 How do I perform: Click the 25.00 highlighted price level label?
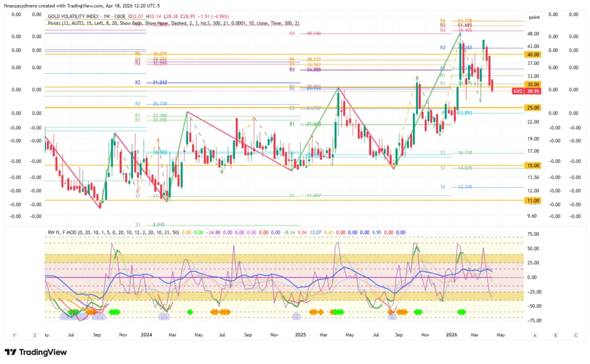532,108
